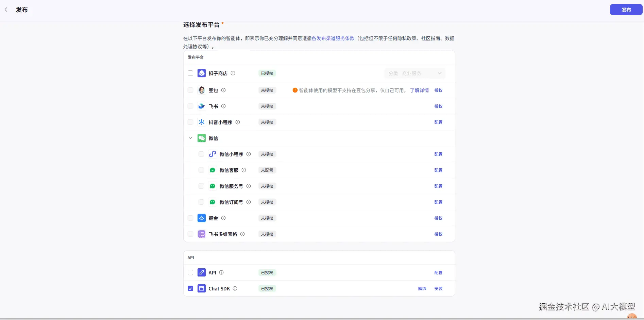The image size is (644, 320).
Task: Click the 扣子商店 platform icon
Action: 202,73
